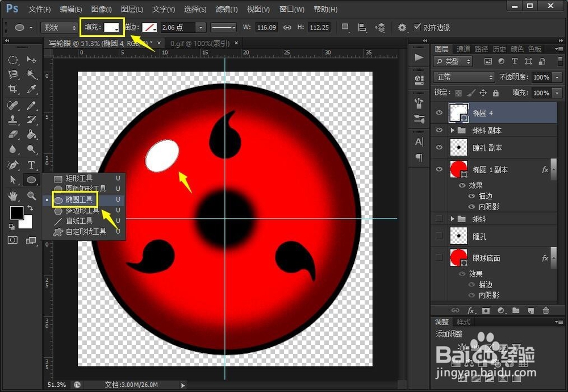Open the layer 填充 percentage dropdown arrow

point(557,93)
